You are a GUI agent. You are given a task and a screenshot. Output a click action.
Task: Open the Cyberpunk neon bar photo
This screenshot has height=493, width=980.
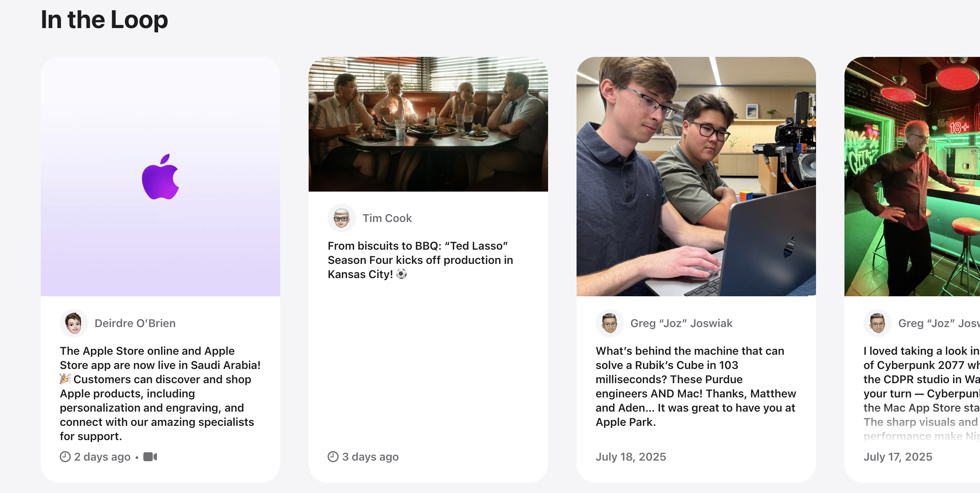point(912,177)
